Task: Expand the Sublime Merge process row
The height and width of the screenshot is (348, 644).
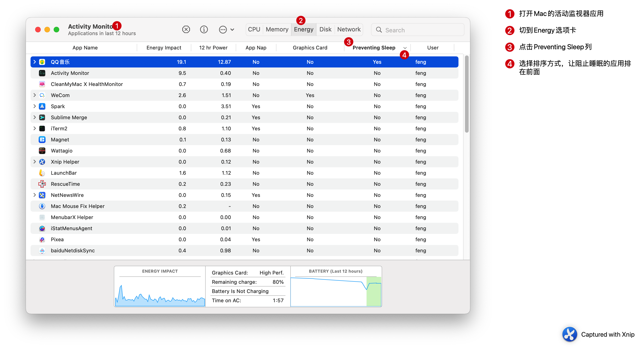Action: coord(34,117)
